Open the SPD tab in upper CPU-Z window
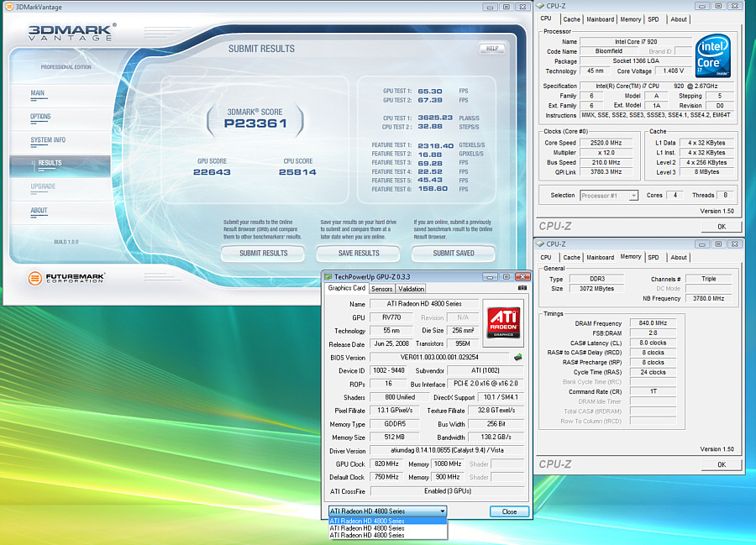Image resolution: width=756 pixels, height=545 pixels. [x=654, y=19]
